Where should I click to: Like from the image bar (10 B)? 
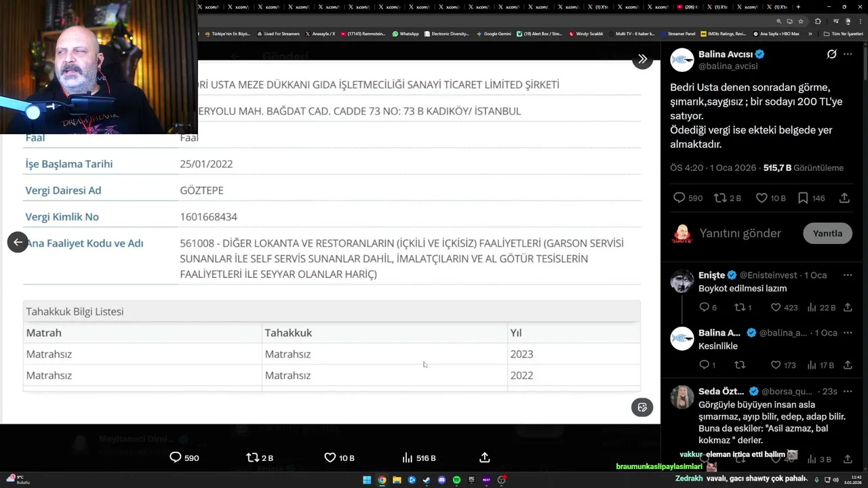pos(339,457)
